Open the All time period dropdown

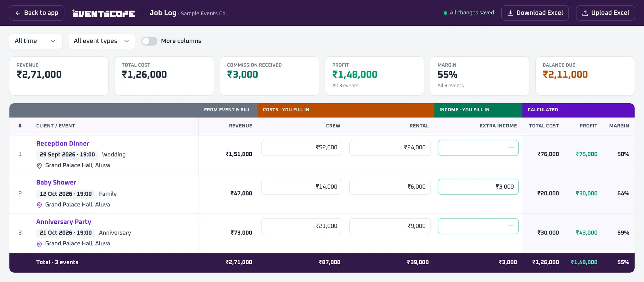[x=36, y=41]
